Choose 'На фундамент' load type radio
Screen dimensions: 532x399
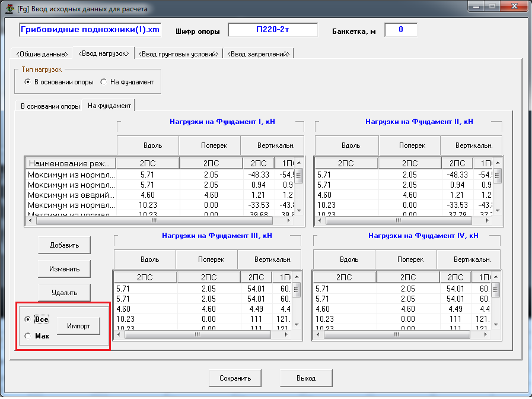coord(104,82)
